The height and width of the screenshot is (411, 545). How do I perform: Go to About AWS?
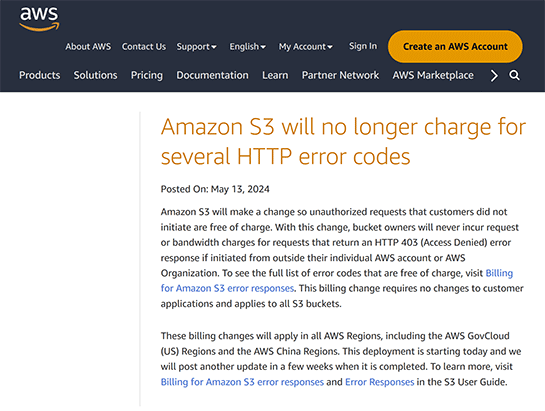click(x=88, y=47)
